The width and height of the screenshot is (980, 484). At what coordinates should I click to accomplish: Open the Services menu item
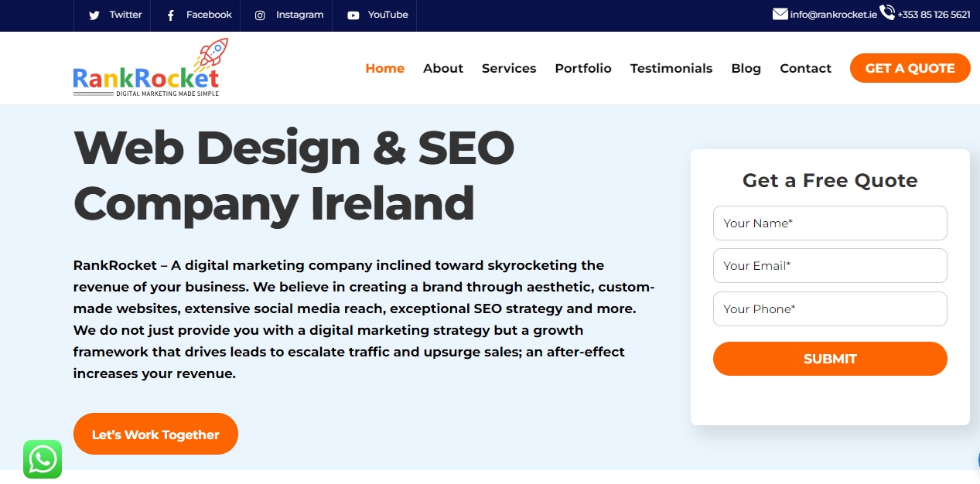point(509,68)
